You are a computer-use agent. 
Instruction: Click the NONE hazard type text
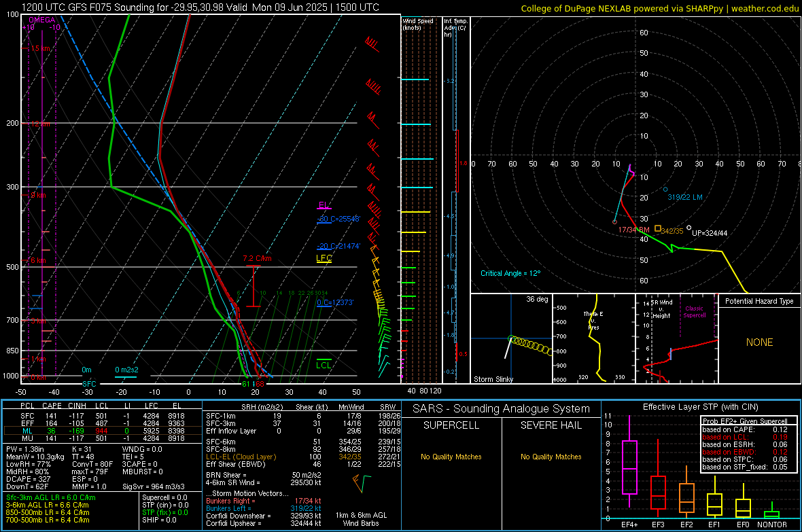coord(760,342)
